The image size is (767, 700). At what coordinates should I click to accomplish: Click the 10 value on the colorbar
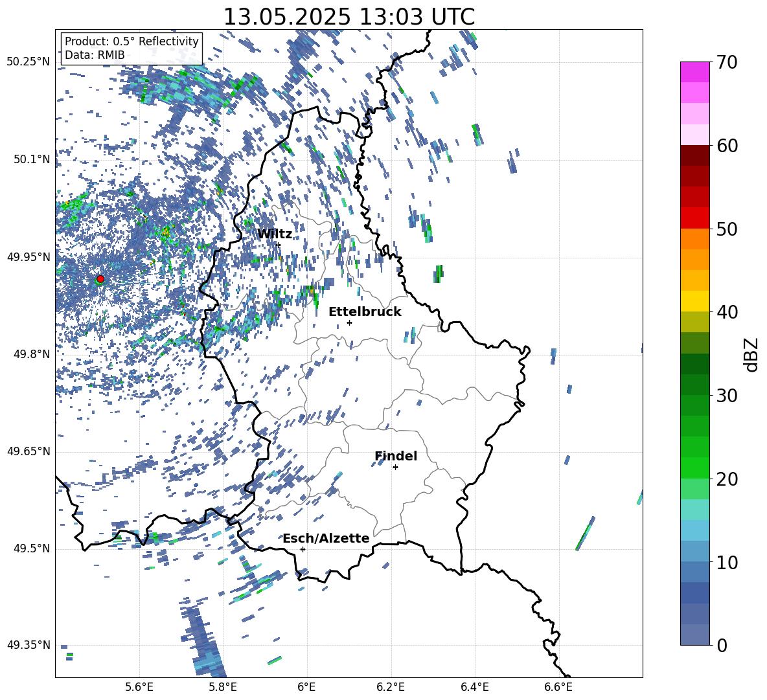[x=727, y=562]
